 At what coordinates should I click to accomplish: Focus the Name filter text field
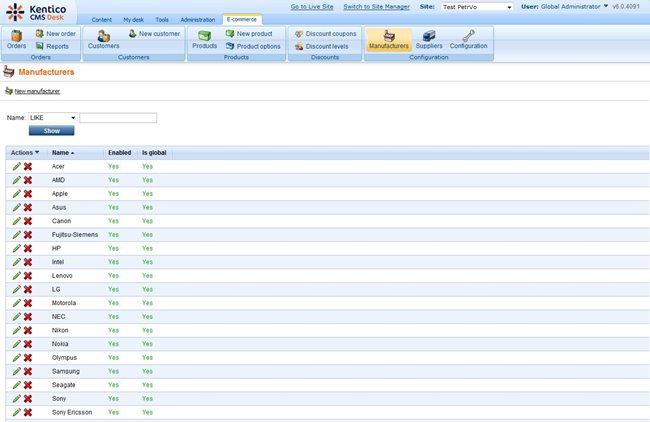(118, 118)
